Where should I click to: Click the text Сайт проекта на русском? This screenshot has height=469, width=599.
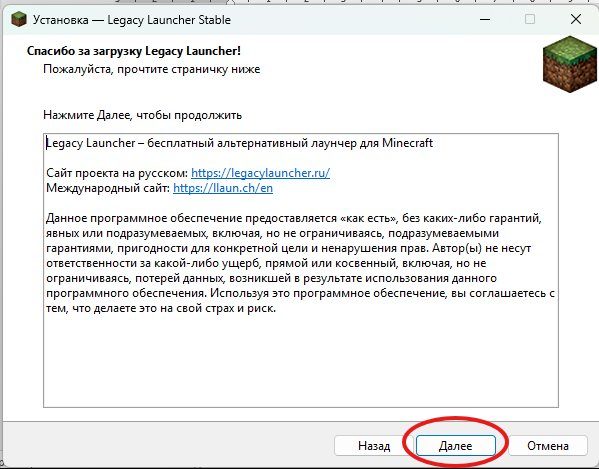(x=117, y=173)
